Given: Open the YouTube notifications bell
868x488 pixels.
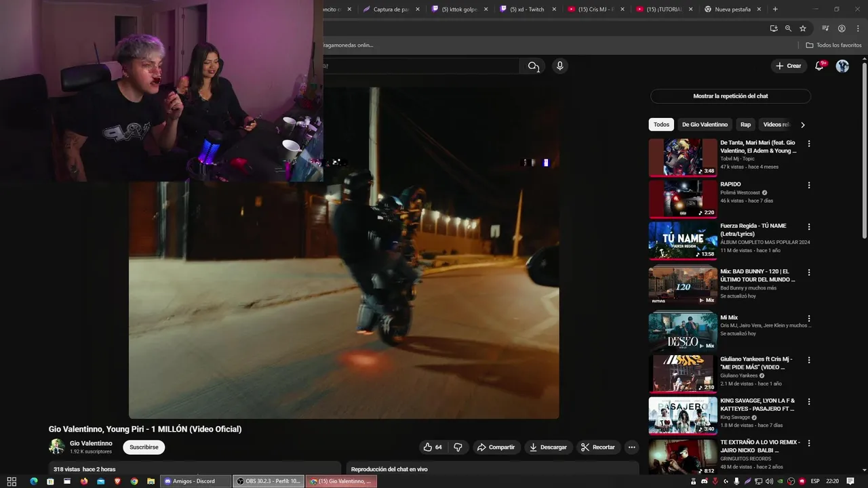Looking at the screenshot, I should click(819, 66).
